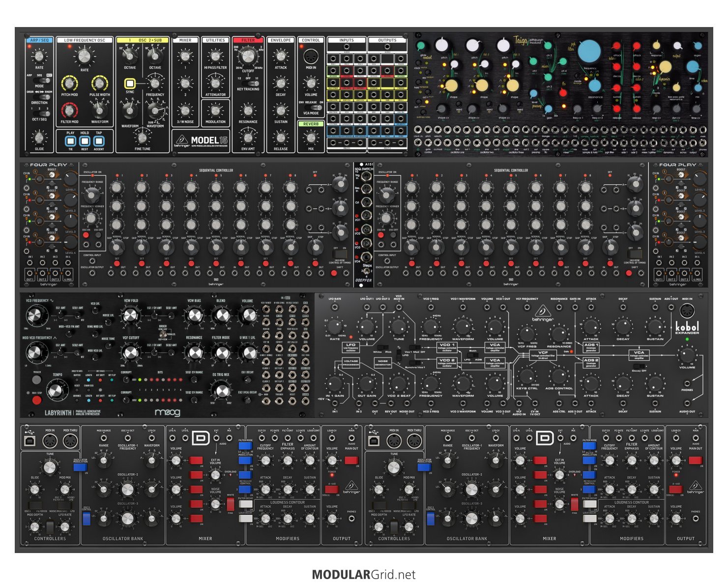Click the LFO RATE jack on the Kobol Expander
The height and width of the screenshot is (585, 728).
tap(335, 307)
